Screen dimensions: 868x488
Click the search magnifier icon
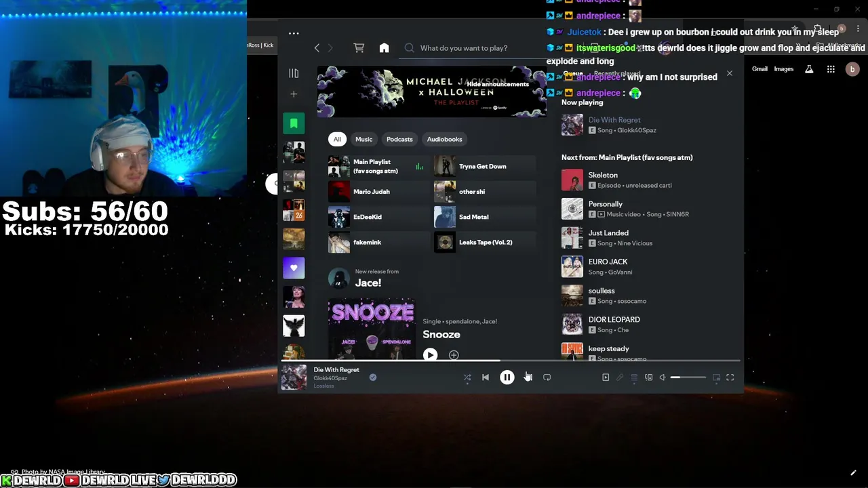[x=410, y=48]
